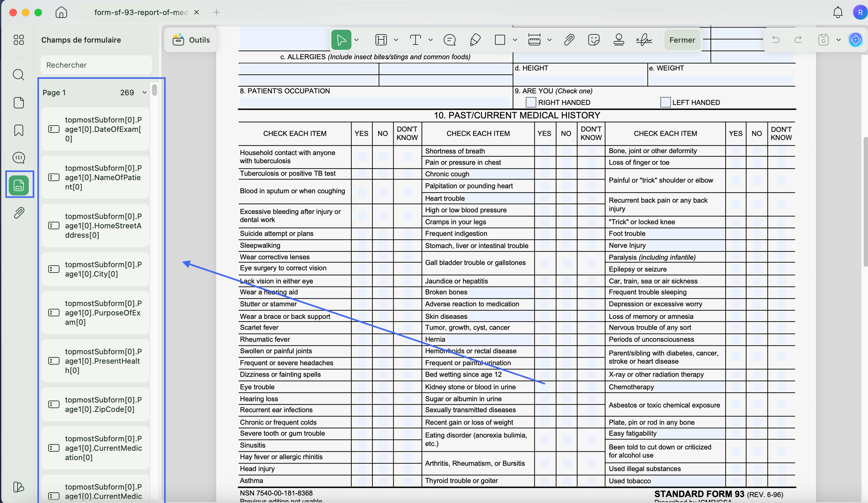Check YES for Painful trick shoulder or elbow

click(x=736, y=181)
